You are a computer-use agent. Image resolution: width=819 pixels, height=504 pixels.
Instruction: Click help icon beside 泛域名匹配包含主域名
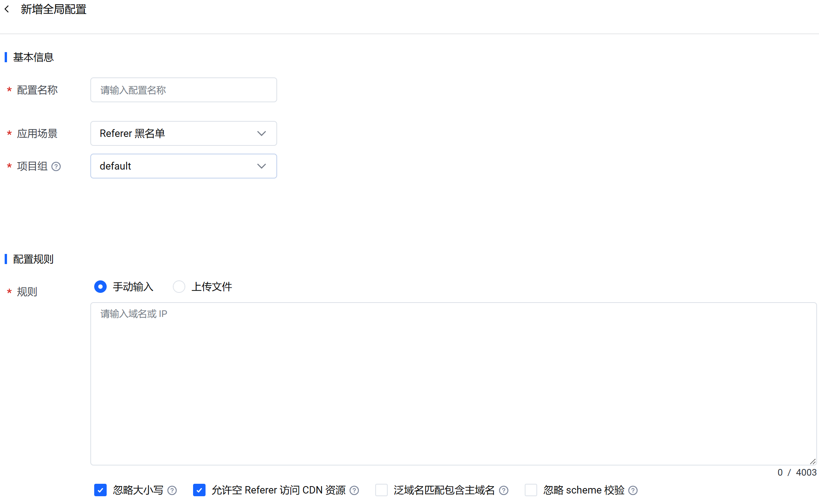[504, 490]
